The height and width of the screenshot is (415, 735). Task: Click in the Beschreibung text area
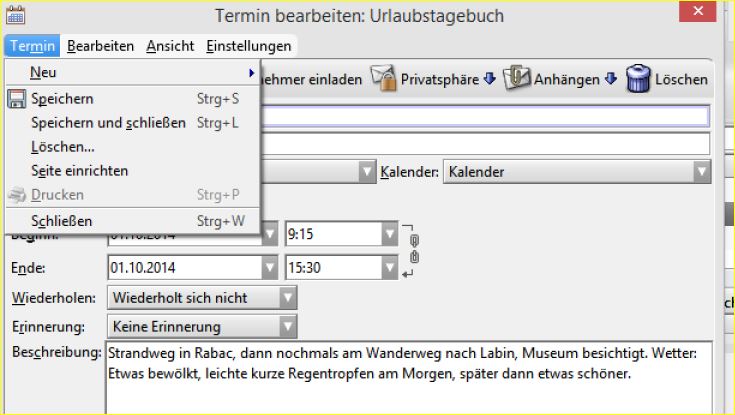pyautogui.click(x=409, y=377)
